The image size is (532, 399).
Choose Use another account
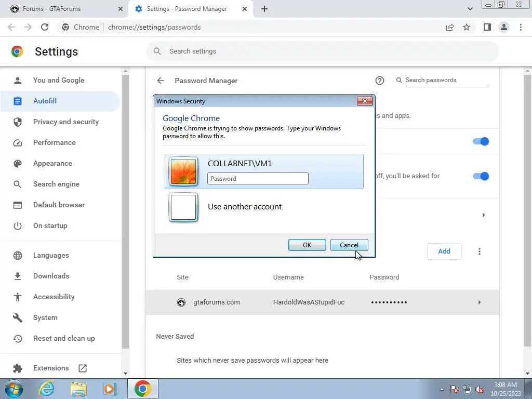point(245,207)
